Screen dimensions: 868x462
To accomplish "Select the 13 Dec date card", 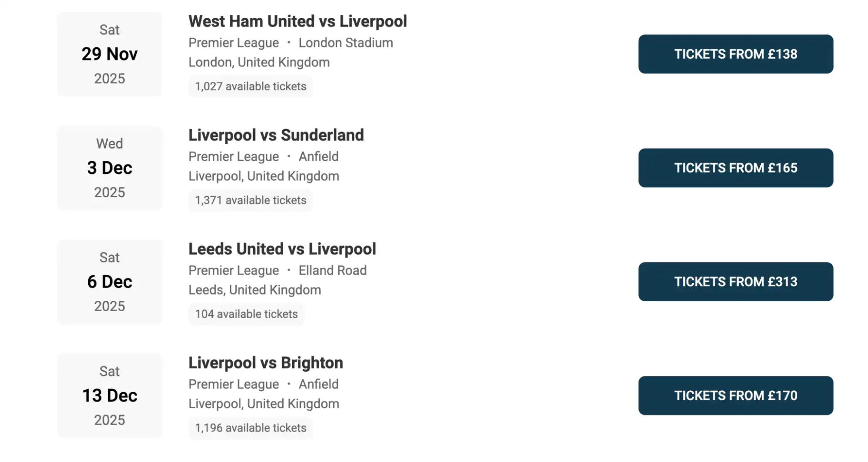I will click(x=109, y=396).
